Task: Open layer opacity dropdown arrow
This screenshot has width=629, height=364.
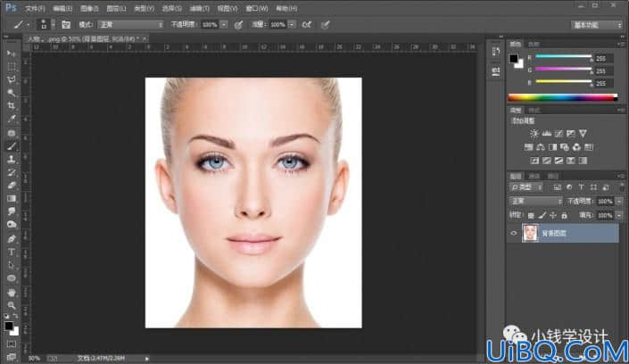Action: (619, 201)
